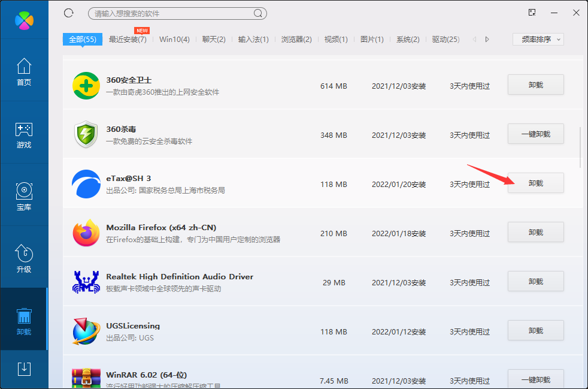This screenshot has height=389, width=588.
Task: Click 2022/01/20安装 date for eTax
Action: pos(399,185)
